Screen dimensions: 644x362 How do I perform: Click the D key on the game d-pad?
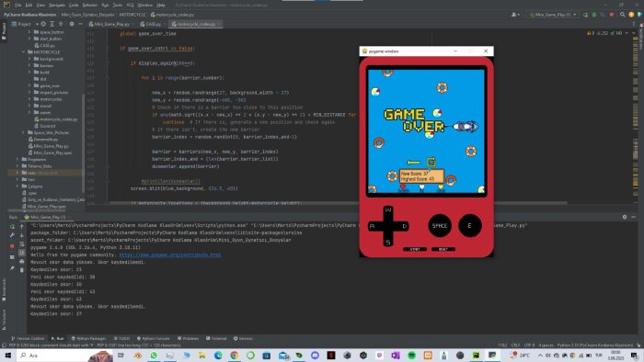(404, 226)
